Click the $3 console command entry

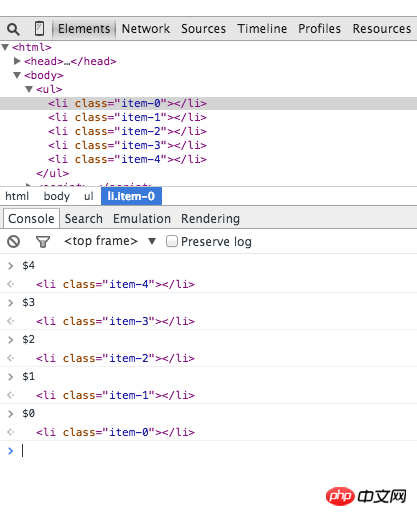pos(28,302)
